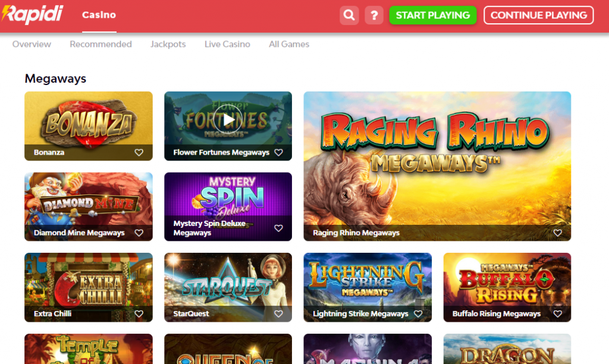Switch to the Jackpots tab

click(168, 44)
